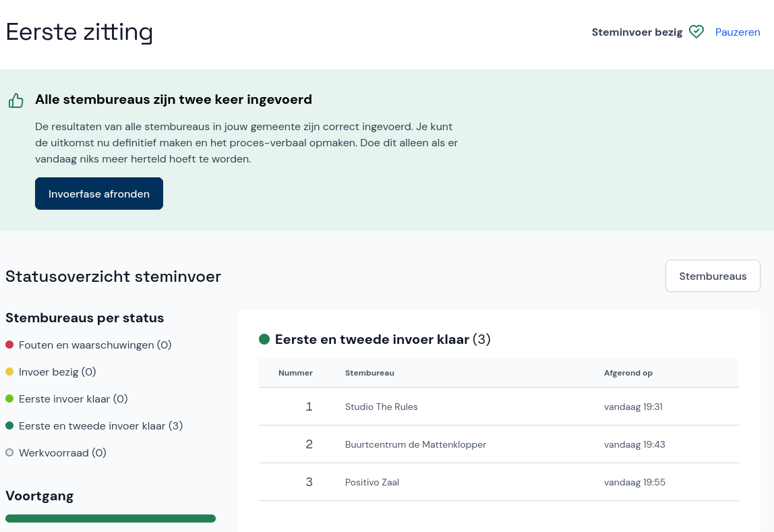Select the Werkvoorraad status filter
The image size is (774, 532).
62,452
